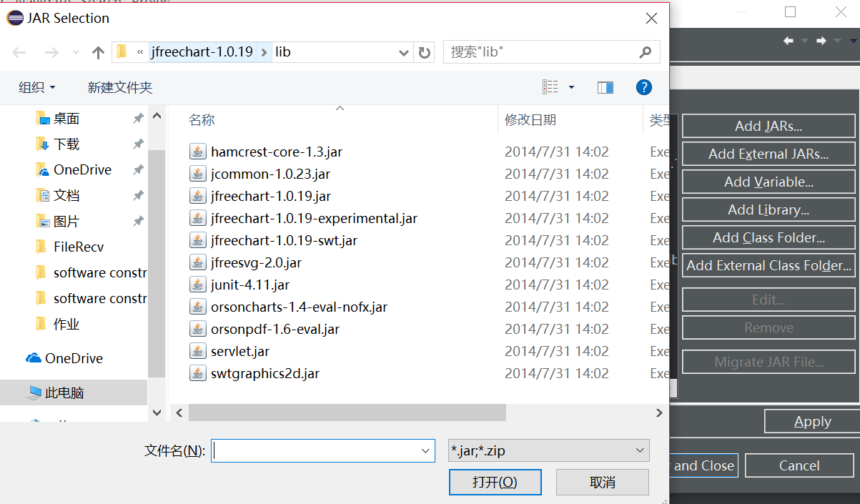
Task: Go back using the dialog's back arrow
Action: [19, 52]
